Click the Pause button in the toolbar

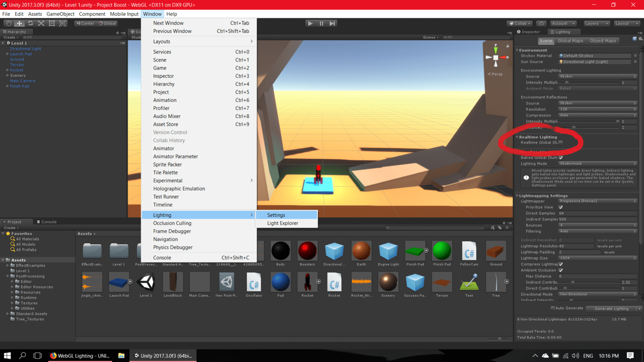tap(321, 23)
